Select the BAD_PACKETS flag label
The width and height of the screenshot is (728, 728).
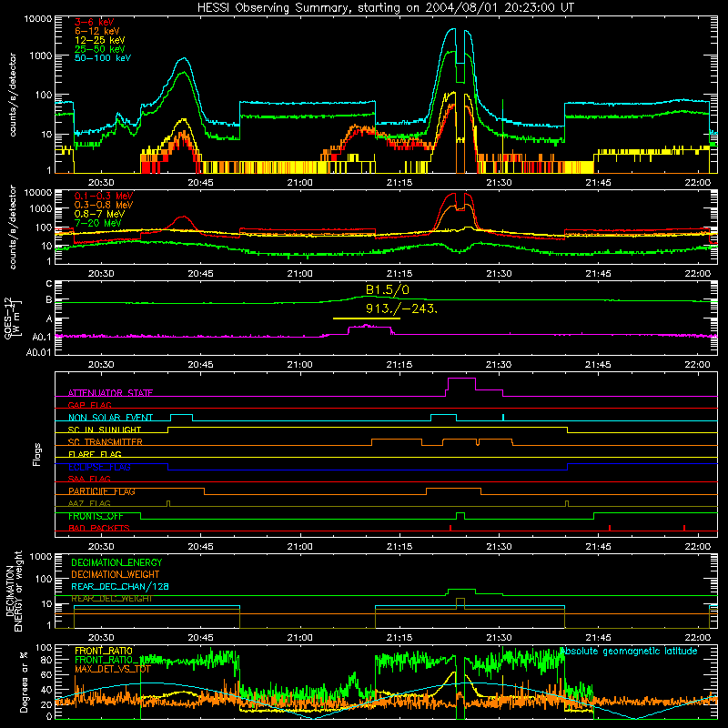tap(99, 529)
